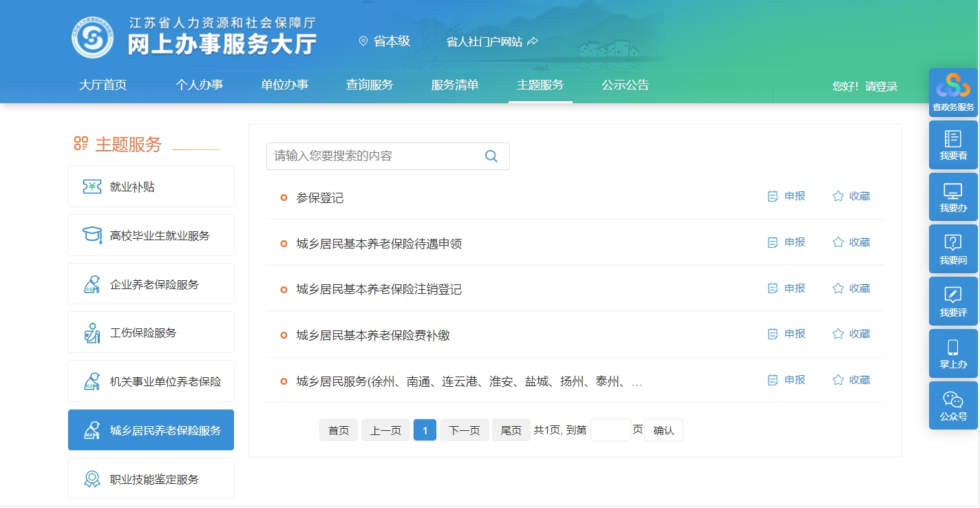Click 下一页 pagination button
The height and width of the screenshot is (508, 980).
465,430
